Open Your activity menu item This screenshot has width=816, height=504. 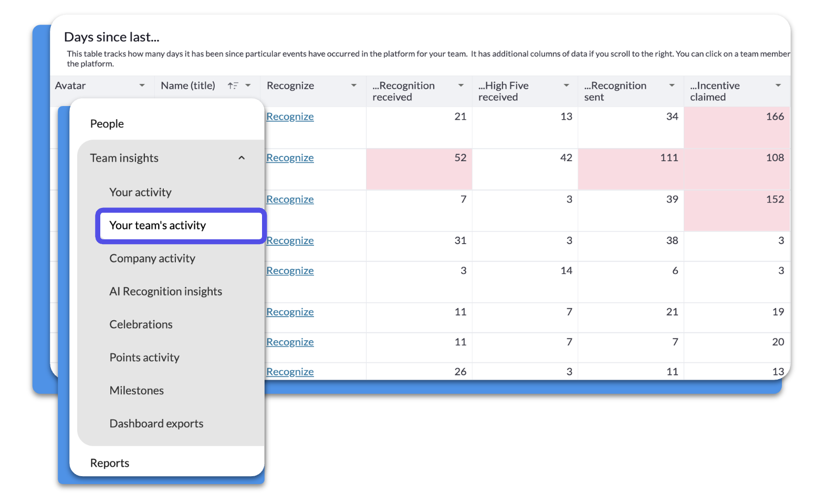(x=140, y=193)
